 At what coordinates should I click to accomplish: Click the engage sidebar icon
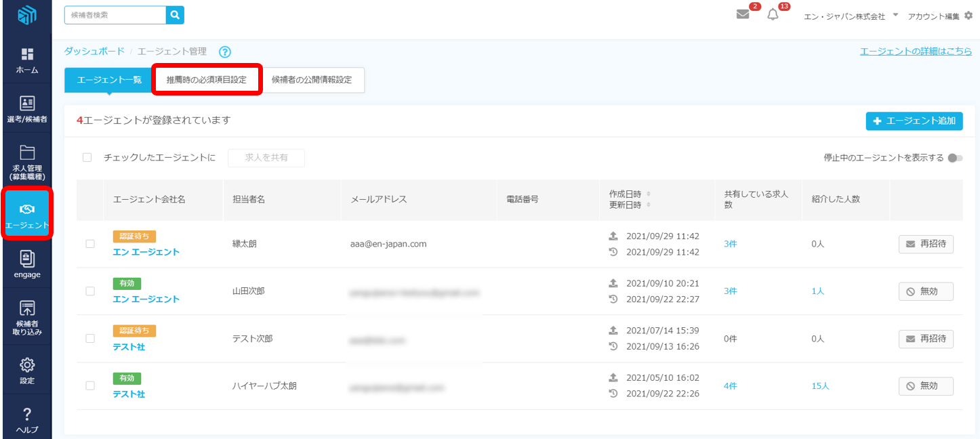point(27,258)
